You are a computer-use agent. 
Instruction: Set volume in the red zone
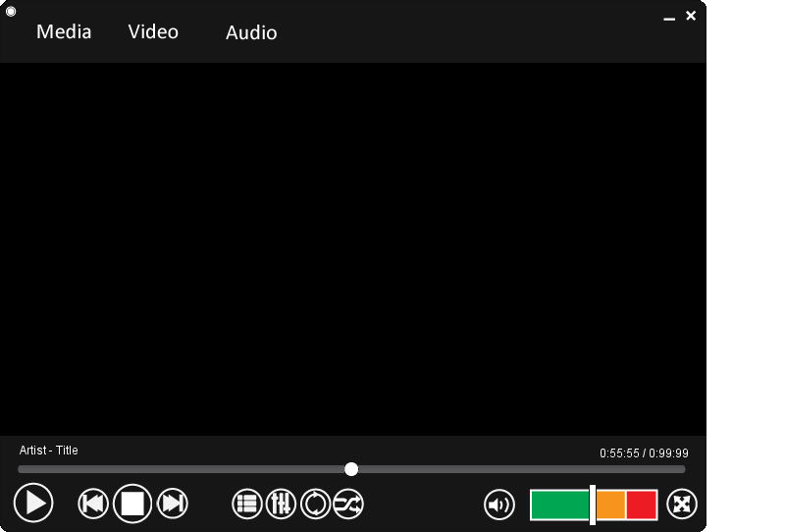pyautogui.click(x=642, y=505)
